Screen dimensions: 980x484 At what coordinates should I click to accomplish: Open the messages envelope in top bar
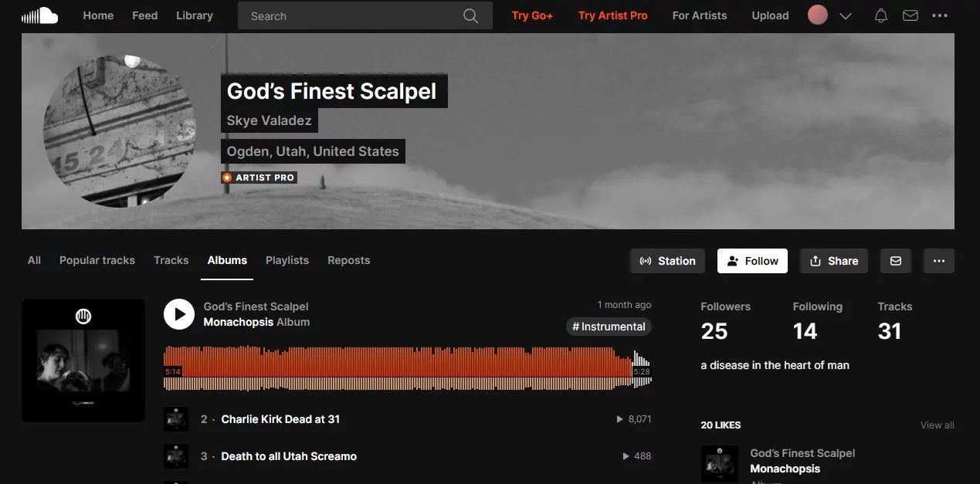[910, 15]
